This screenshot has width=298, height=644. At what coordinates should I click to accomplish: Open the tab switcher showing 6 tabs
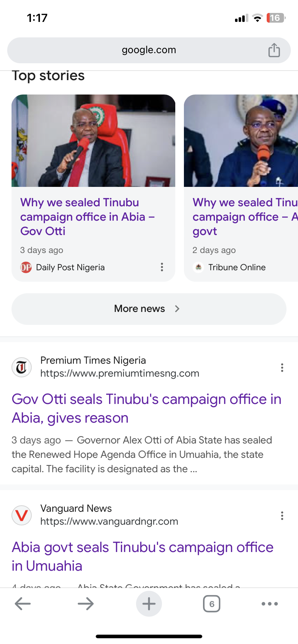pyautogui.click(x=212, y=604)
